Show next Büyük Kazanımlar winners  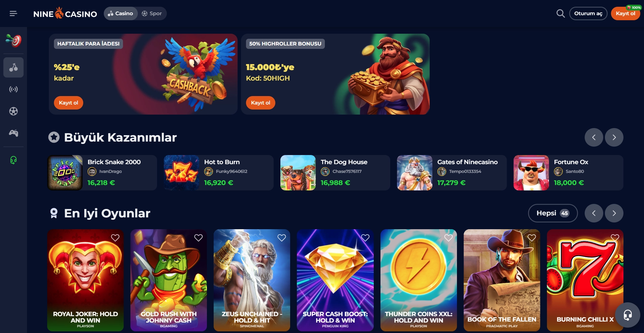tap(614, 137)
